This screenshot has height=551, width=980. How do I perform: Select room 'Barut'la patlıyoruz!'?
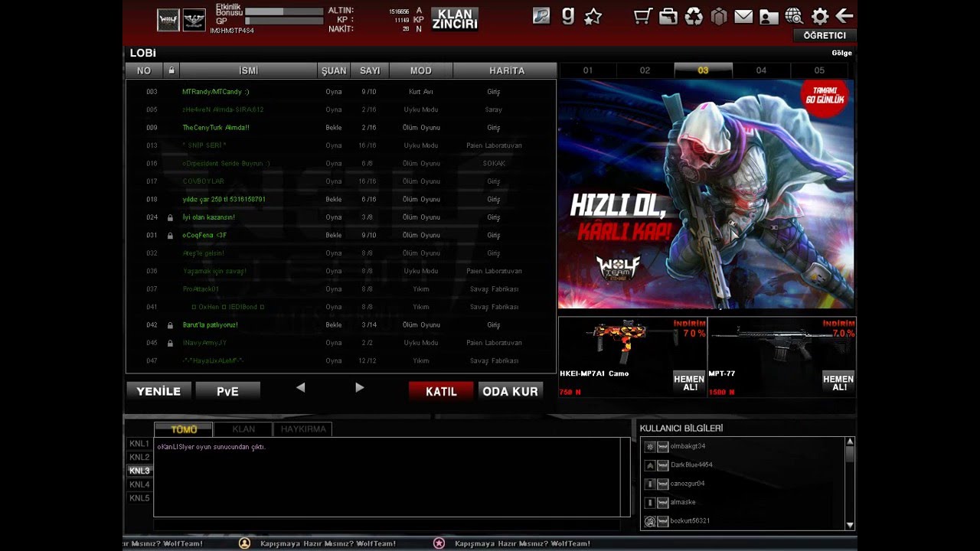341,325
